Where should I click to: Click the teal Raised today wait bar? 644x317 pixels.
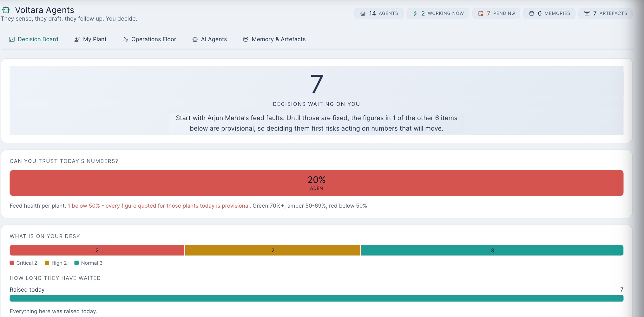317,298
